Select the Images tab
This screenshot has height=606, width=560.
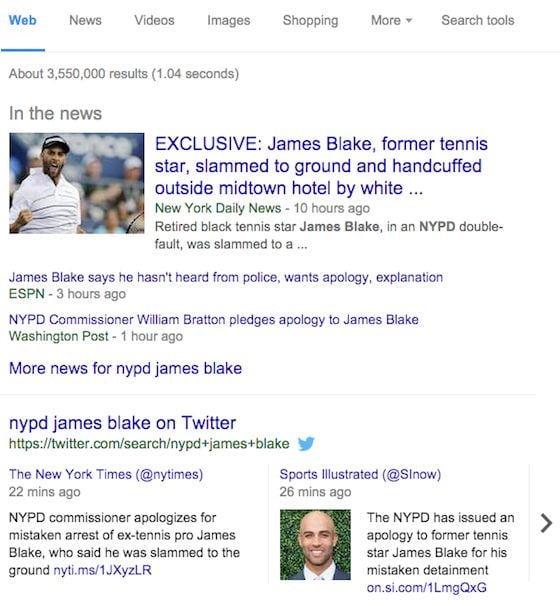point(228,20)
